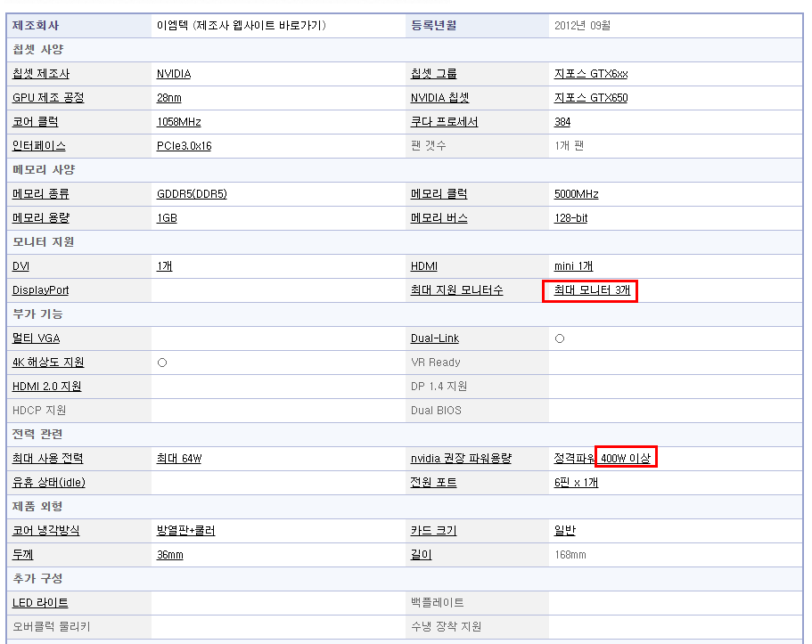Click the GDDR5(DDR5) memory type value
This screenshot has height=644, width=812.
pos(192,194)
